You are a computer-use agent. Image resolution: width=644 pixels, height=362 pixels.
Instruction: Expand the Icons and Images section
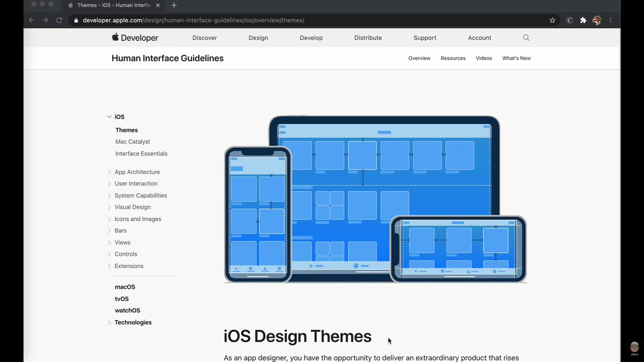click(109, 219)
